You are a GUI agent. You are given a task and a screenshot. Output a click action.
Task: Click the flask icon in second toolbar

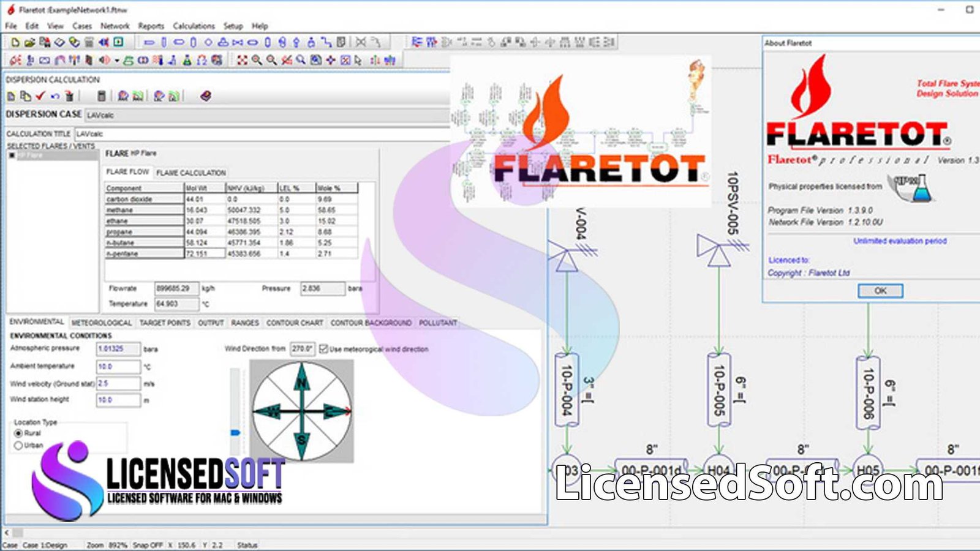tap(187, 60)
